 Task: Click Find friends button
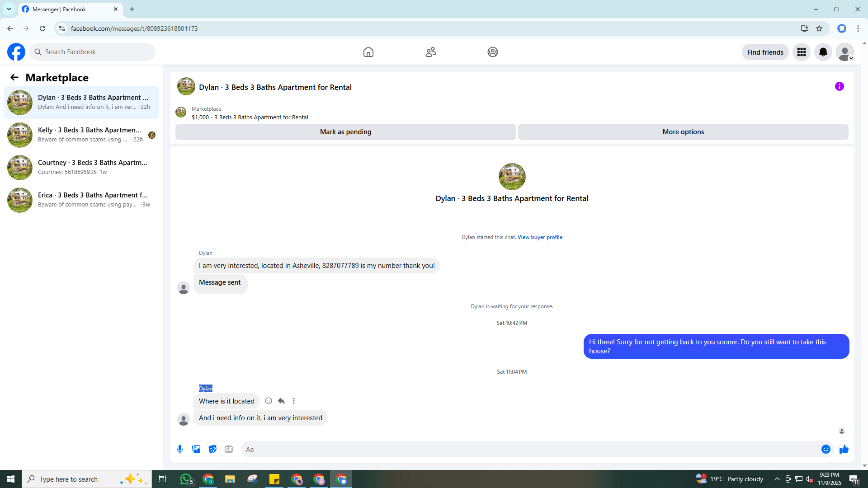[765, 52]
